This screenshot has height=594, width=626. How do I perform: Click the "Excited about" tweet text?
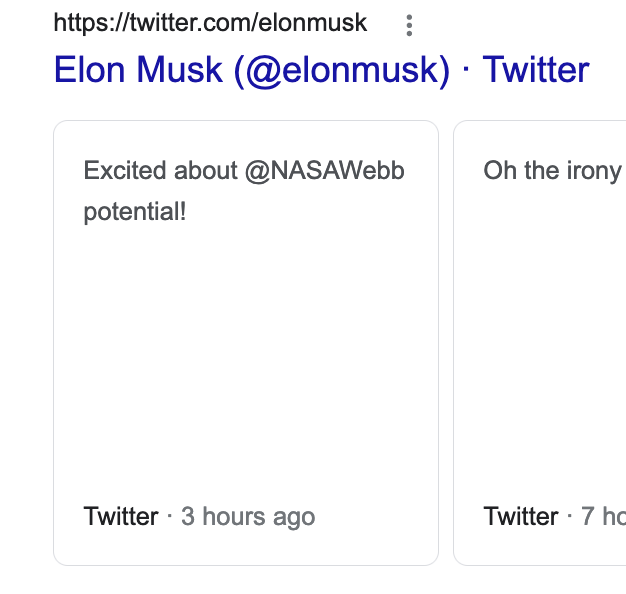click(160, 171)
